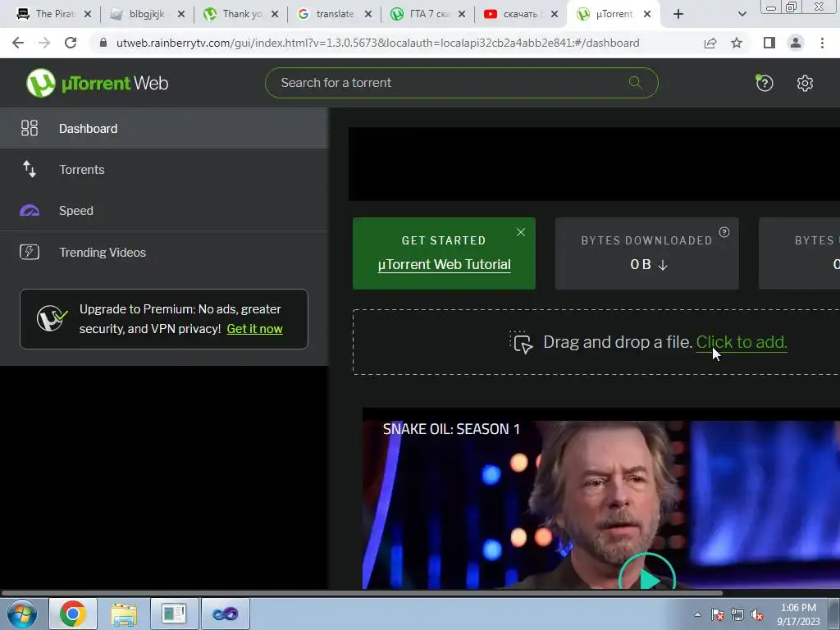This screenshot has width=840, height=630.
Task: Close the translate tab
Action: 368,15
